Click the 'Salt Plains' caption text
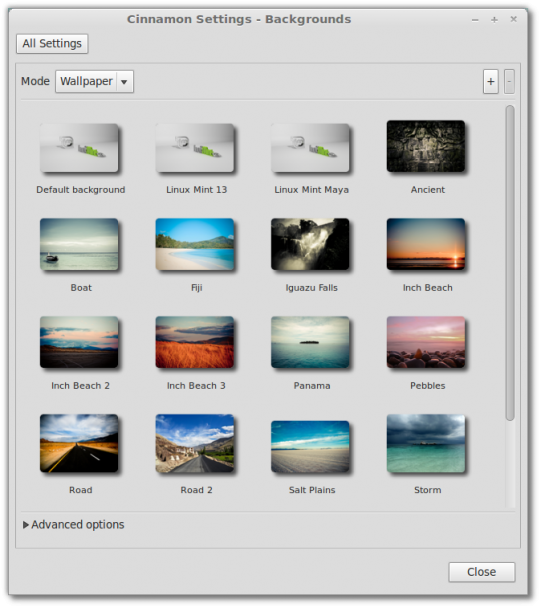 click(x=312, y=490)
